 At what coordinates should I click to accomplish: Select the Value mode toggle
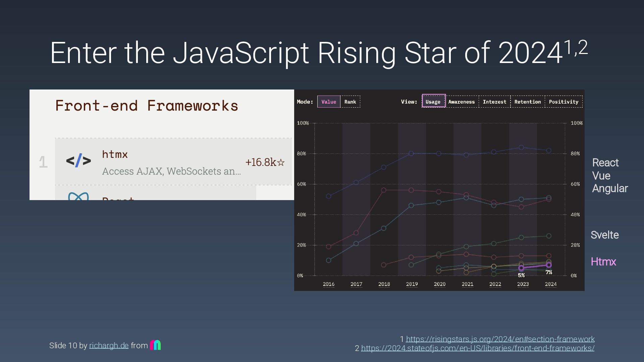click(329, 102)
